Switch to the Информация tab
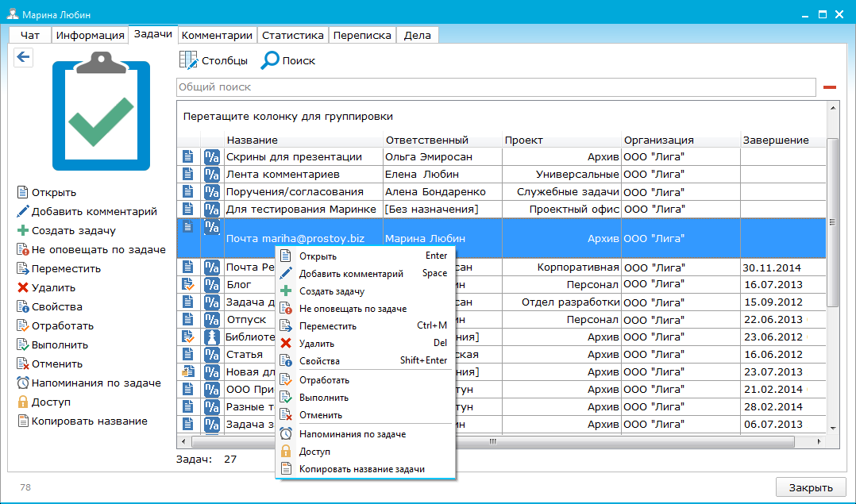 click(x=90, y=36)
